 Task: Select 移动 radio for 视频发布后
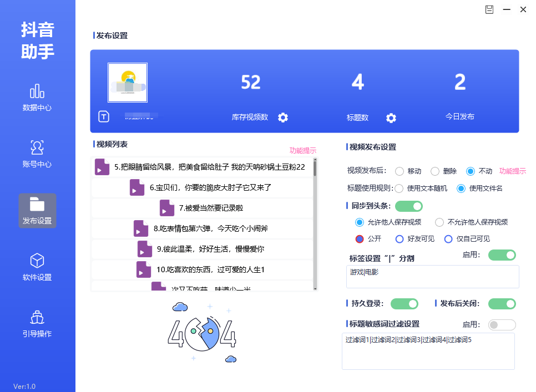click(400, 171)
